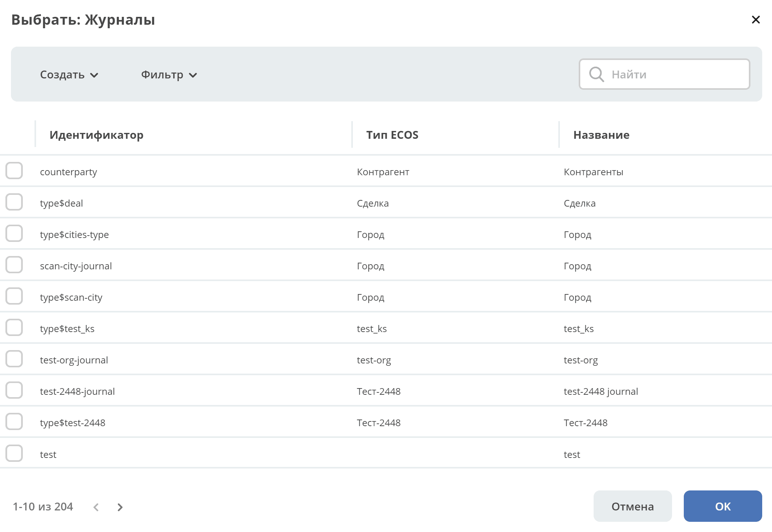Click the 'test-2448-journal' identifier cell
Image resolution: width=772 pixels, height=532 pixels.
coord(77,392)
